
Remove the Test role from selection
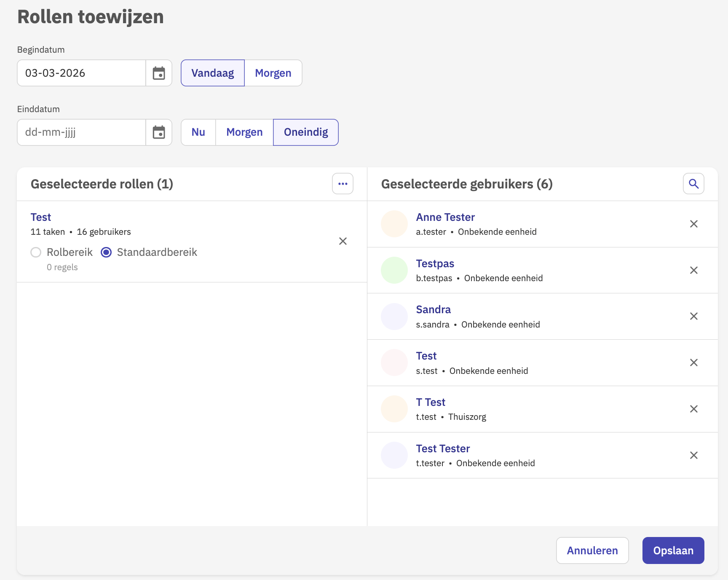coord(343,241)
